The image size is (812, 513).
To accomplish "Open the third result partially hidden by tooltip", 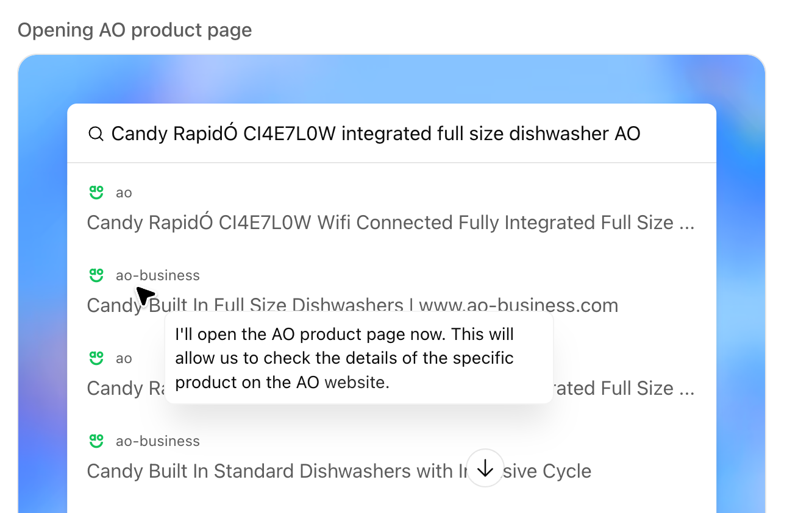I will coord(616,389).
